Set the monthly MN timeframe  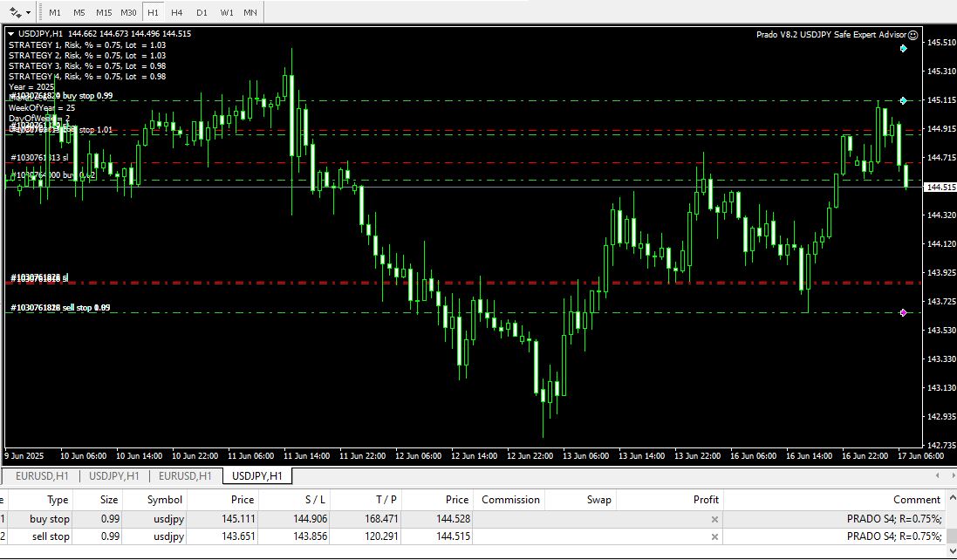[x=250, y=12]
